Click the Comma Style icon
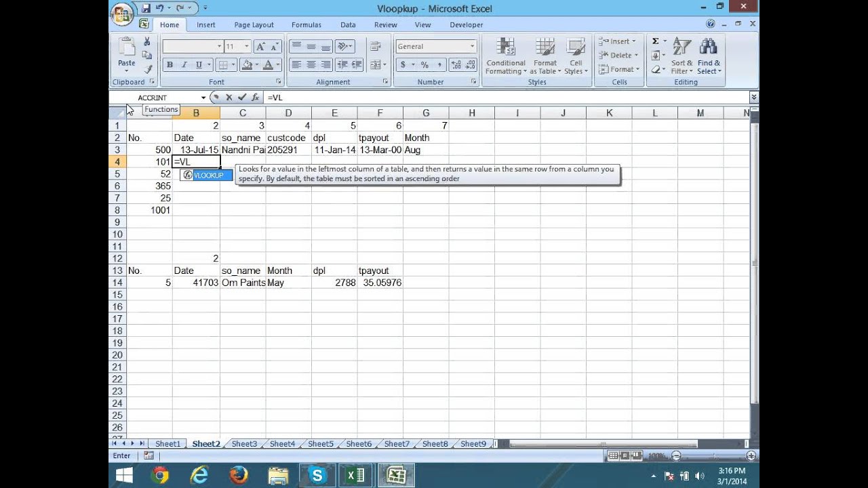The image size is (868, 488). 439,65
